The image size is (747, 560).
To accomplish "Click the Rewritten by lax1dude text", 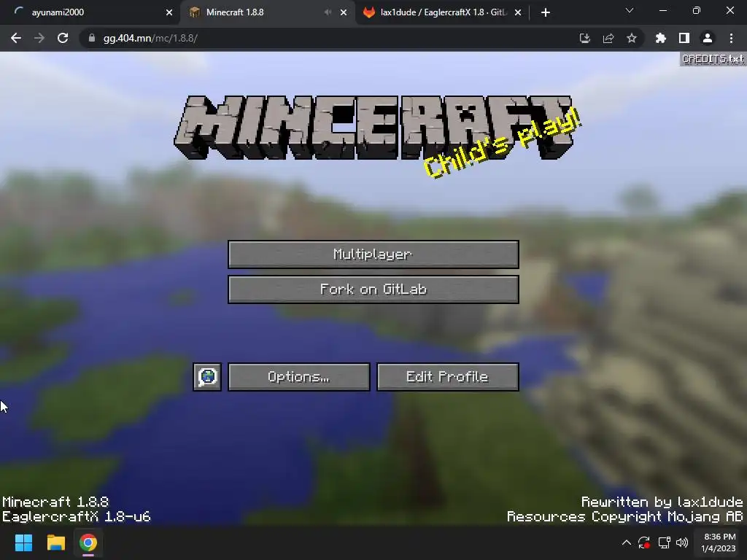I will pyautogui.click(x=662, y=502).
